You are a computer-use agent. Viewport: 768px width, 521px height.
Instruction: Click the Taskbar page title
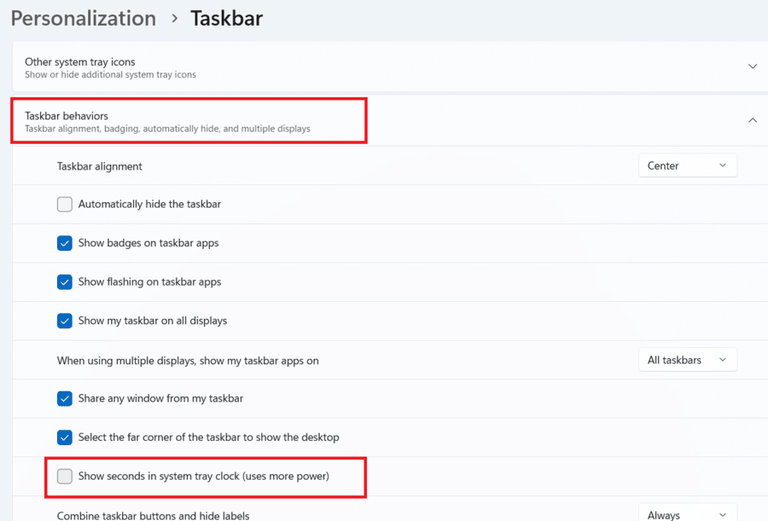click(226, 19)
